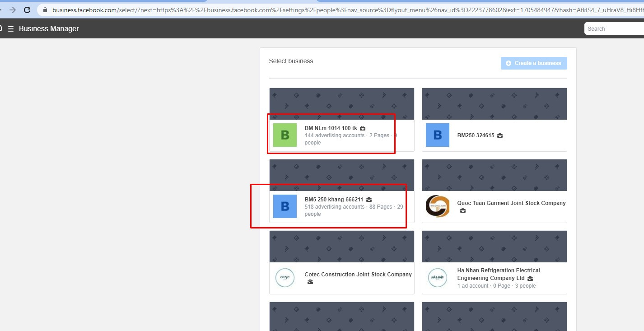Click the briefcase icon next to BM5 250 khang 666211
Screen dimensions: 644x331
[x=369, y=200]
